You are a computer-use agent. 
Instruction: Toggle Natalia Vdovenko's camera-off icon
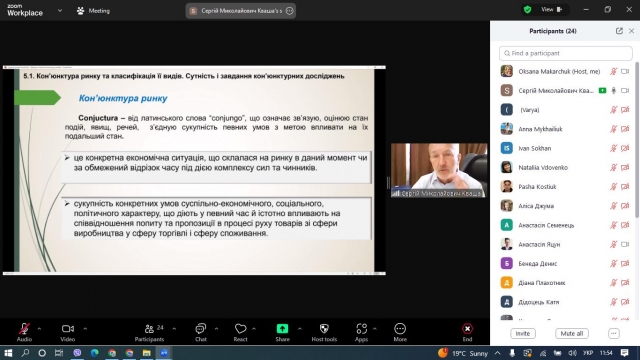625,167
